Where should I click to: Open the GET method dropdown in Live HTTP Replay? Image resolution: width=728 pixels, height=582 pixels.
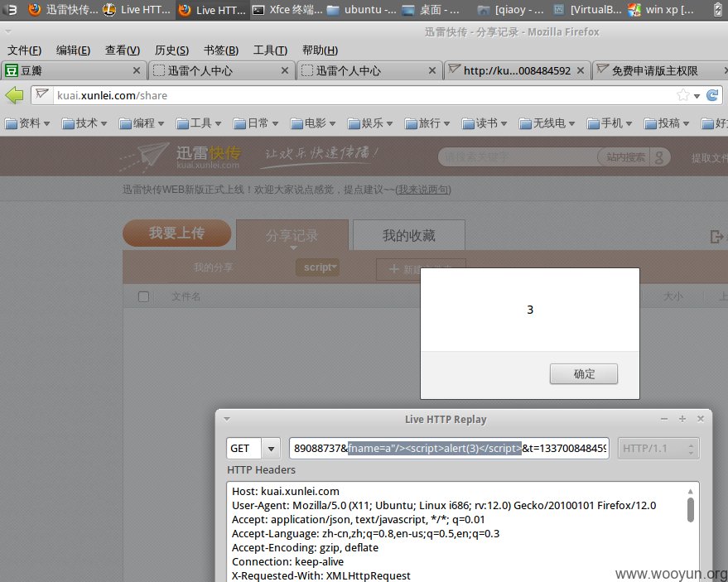(271, 449)
